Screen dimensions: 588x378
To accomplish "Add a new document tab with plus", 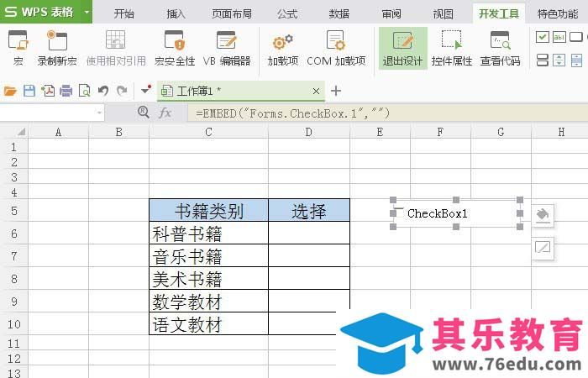I will 336,91.
